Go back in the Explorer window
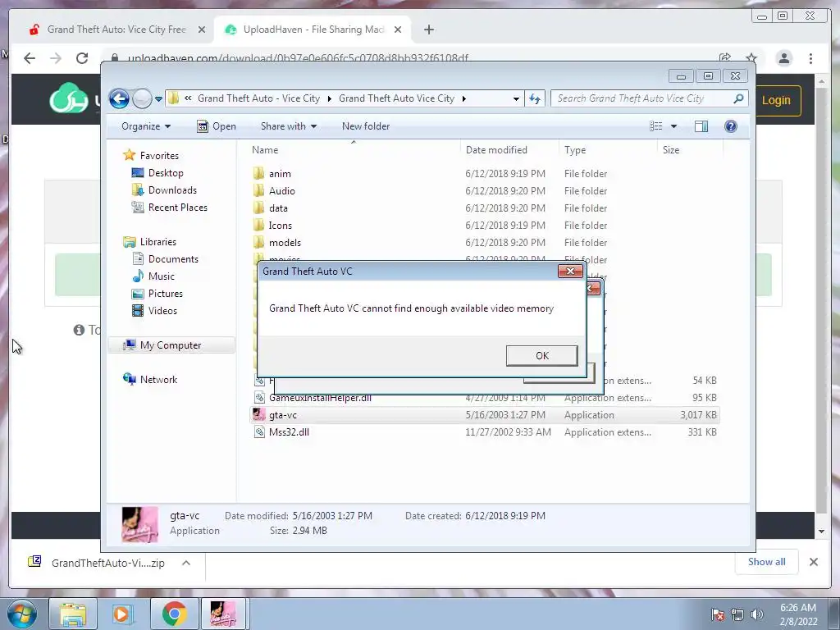This screenshot has height=630, width=840. 119,98
